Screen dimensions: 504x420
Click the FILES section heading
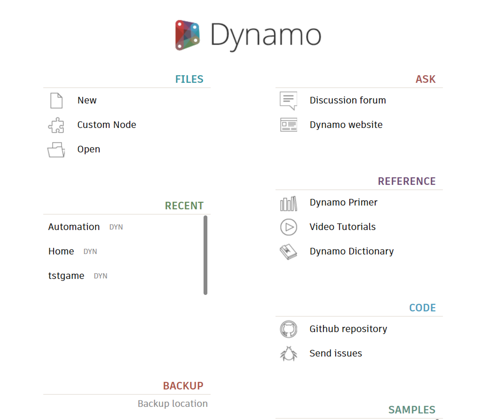[x=189, y=79]
